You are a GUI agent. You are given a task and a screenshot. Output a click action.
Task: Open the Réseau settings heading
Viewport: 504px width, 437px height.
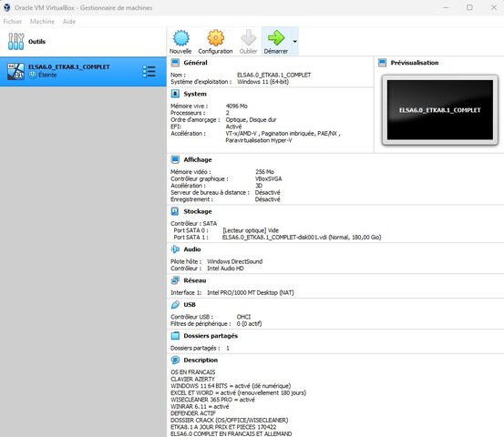click(195, 280)
